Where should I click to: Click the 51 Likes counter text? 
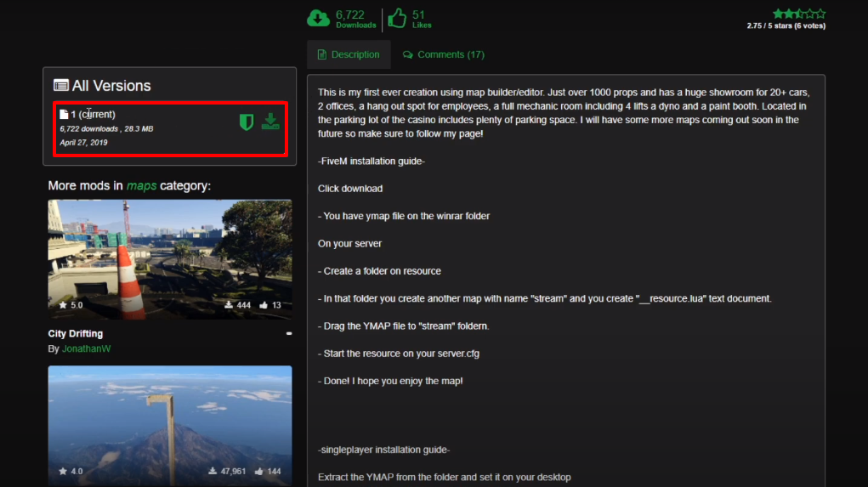[x=422, y=18]
